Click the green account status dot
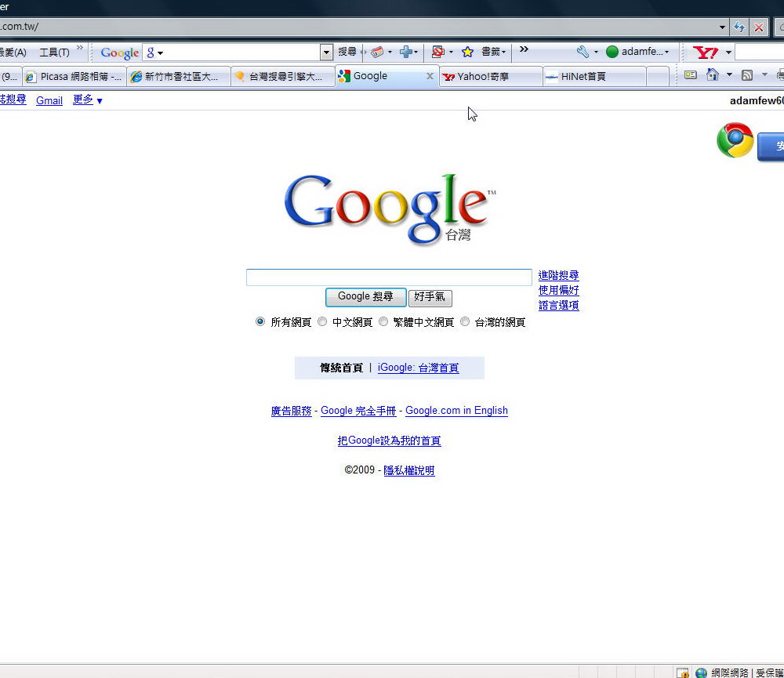 [612, 52]
